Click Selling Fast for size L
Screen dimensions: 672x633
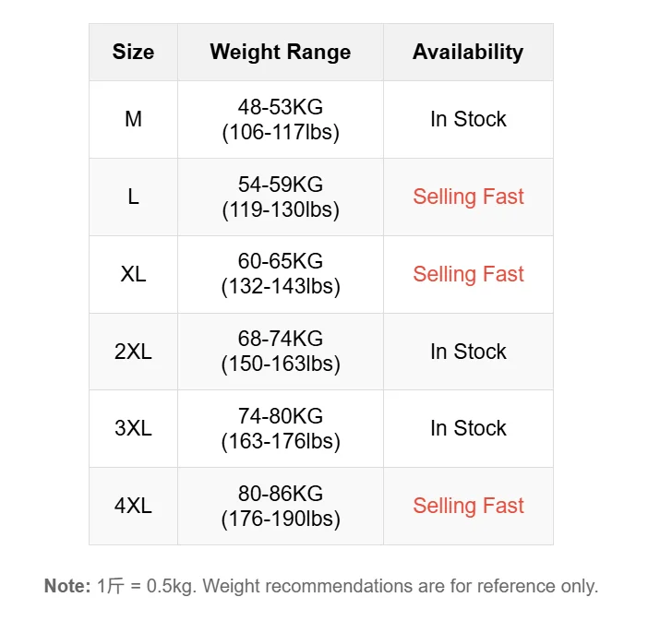(x=468, y=197)
